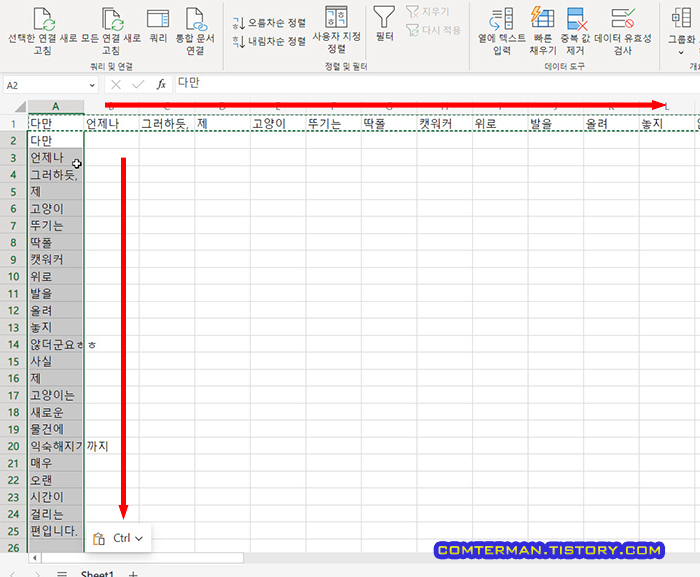
Task: Click the formula bar confirm checkmark
Action: [x=138, y=85]
